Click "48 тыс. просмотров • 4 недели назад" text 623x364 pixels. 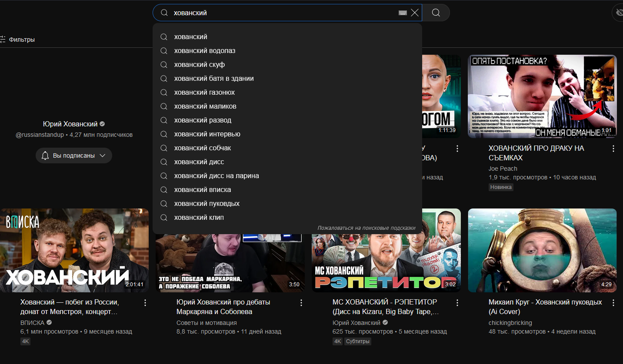(x=542, y=331)
